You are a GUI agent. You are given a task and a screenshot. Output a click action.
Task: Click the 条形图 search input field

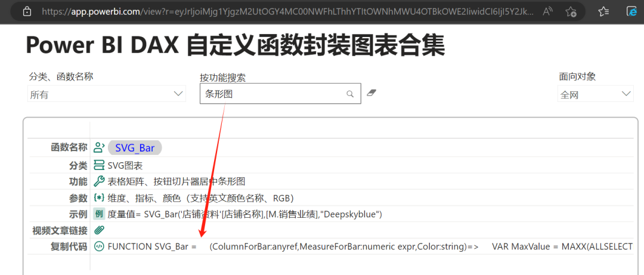pyautogui.click(x=280, y=94)
